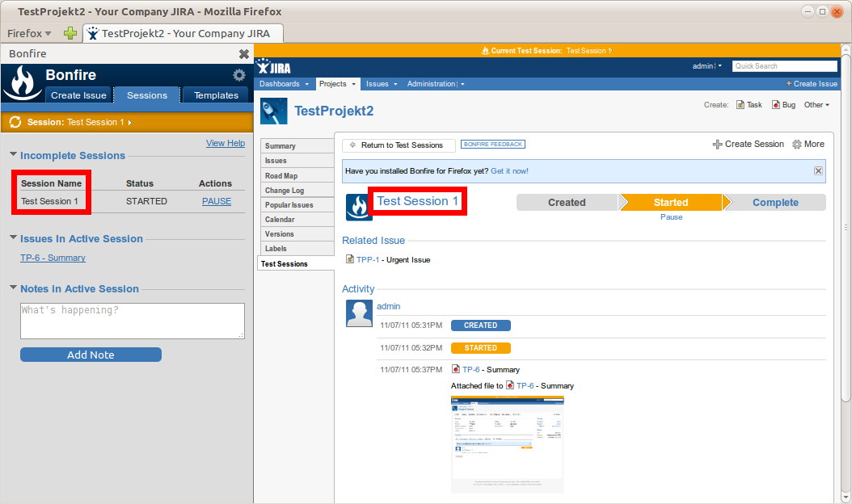Click the plus icon for Create Session

coord(717,145)
